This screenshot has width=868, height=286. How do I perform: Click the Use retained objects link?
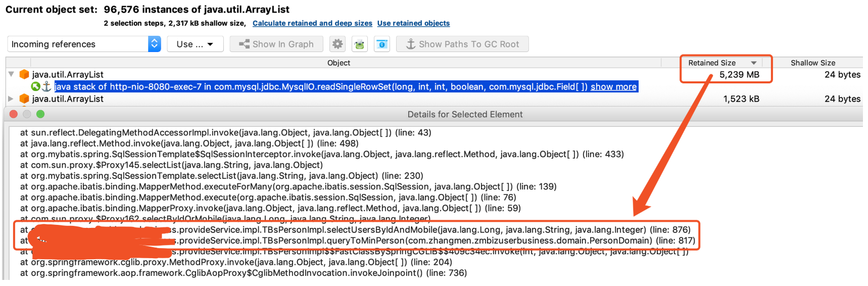[413, 23]
